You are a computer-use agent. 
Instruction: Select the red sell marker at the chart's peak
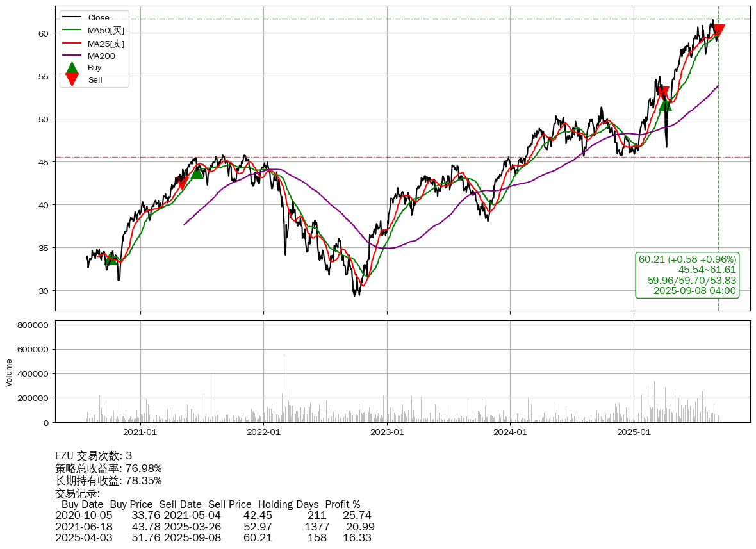tap(718, 30)
